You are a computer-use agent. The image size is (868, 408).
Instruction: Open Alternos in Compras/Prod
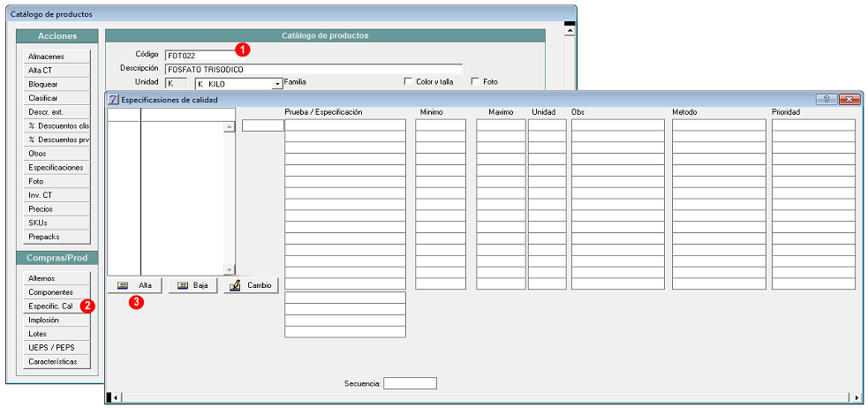pyautogui.click(x=57, y=278)
